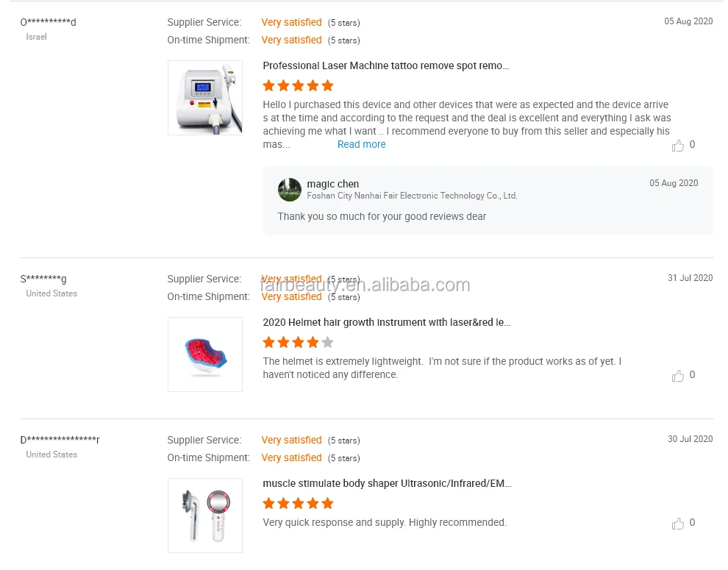The height and width of the screenshot is (570, 728).
Task: Click reviewer name D****************r
Action: tap(60, 440)
